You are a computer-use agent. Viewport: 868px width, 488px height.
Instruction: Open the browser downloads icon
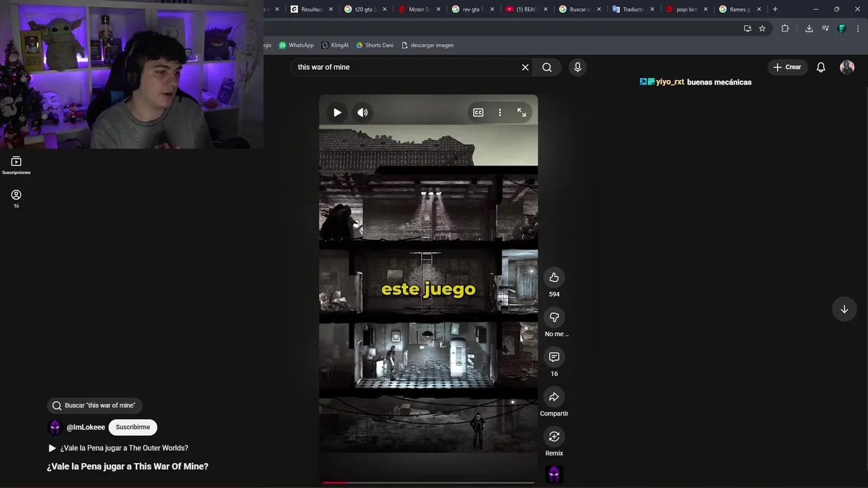809,28
